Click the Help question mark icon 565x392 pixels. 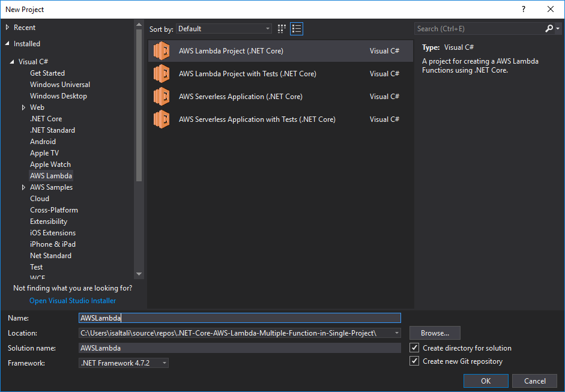pos(523,9)
